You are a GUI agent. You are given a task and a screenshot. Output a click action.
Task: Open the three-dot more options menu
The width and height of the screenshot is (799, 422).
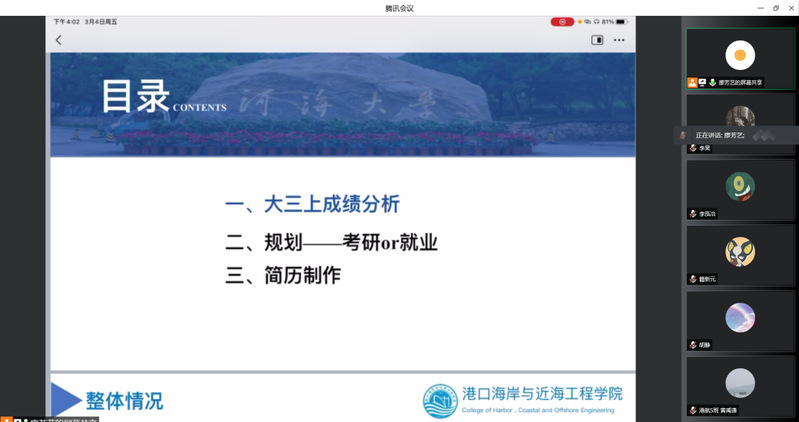(x=619, y=40)
